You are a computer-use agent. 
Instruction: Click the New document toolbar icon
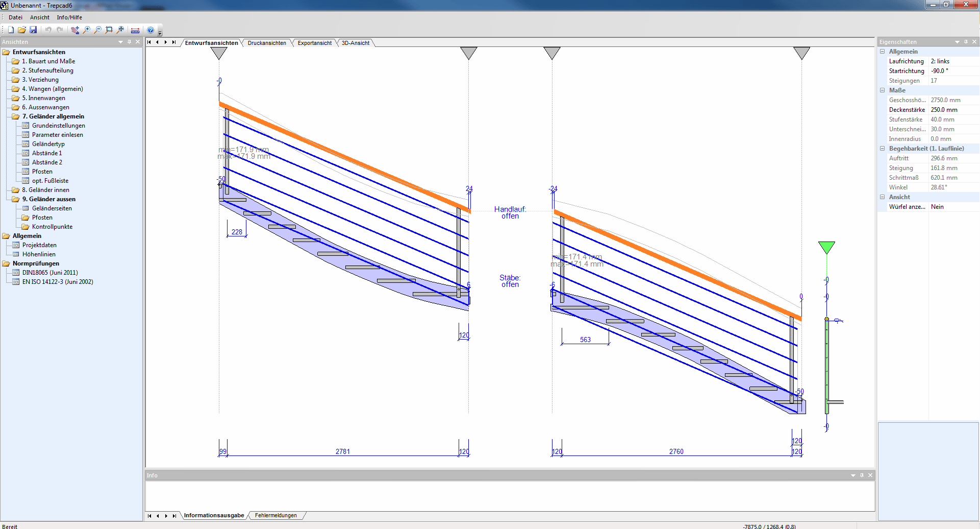click(x=11, y=30)
